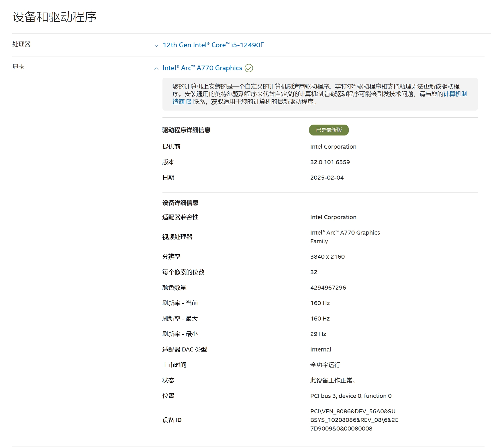
Task: Click the 设备详细信息 heading
Action: pyautogui.click(x=180, y=203)
